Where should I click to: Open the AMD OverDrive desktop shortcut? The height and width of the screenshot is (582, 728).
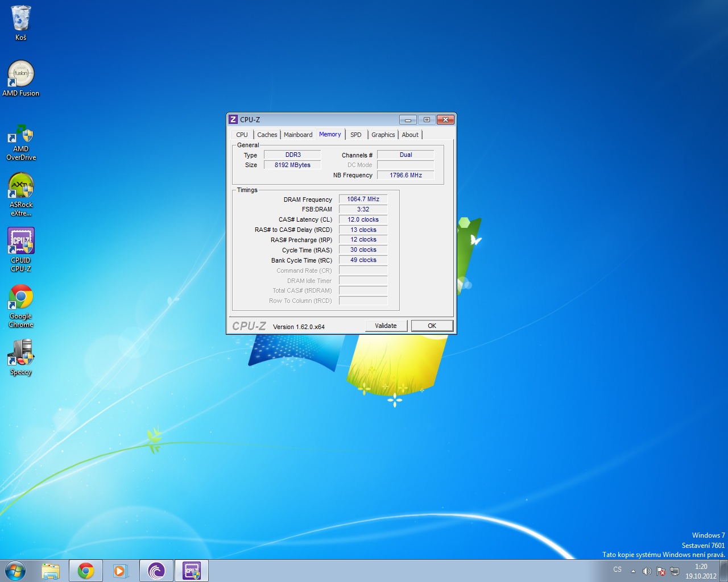21,142
